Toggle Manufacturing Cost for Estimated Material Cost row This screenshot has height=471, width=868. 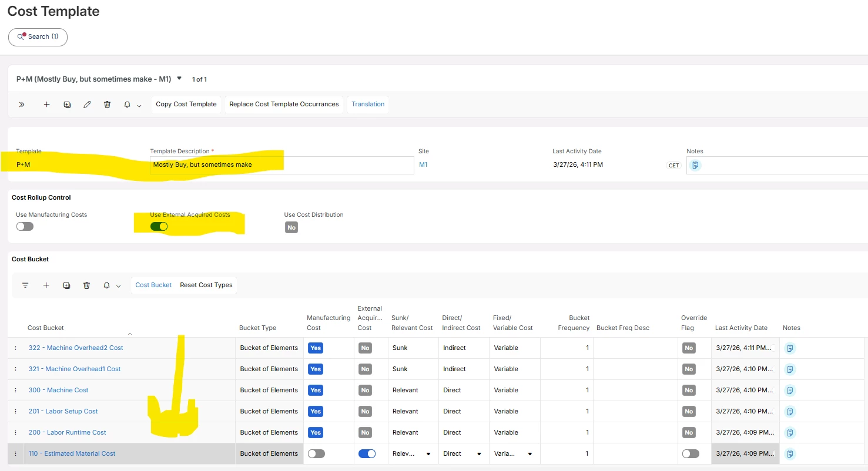pos(316,454)
